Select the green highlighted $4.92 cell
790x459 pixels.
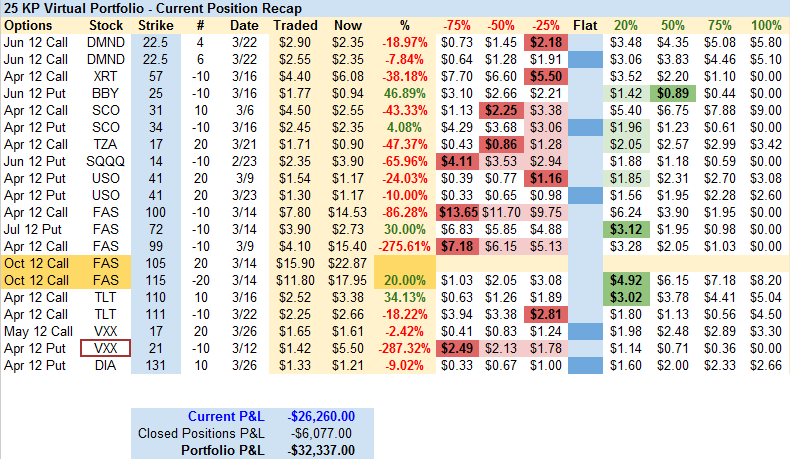click(x=626, y=280)
